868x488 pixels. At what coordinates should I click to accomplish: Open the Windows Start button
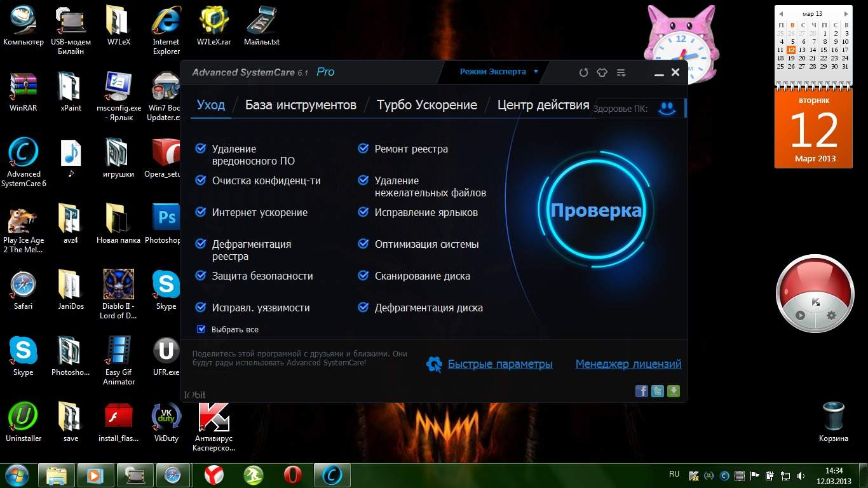click(16, 475)
